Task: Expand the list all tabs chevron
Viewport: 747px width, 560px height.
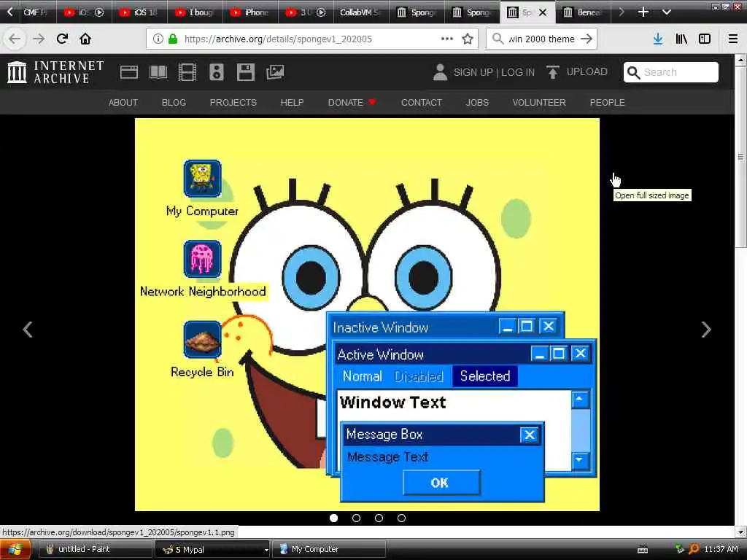Action: coord(667,12)
